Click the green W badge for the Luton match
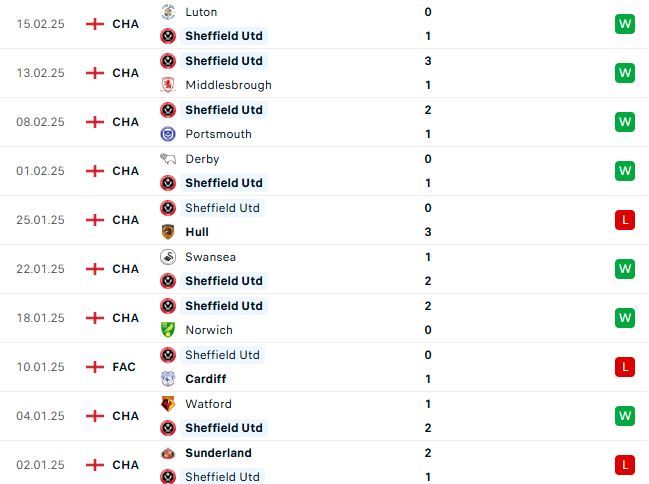Image resolution: width=649 pixels, height=484 pixels. coord(625,24)
